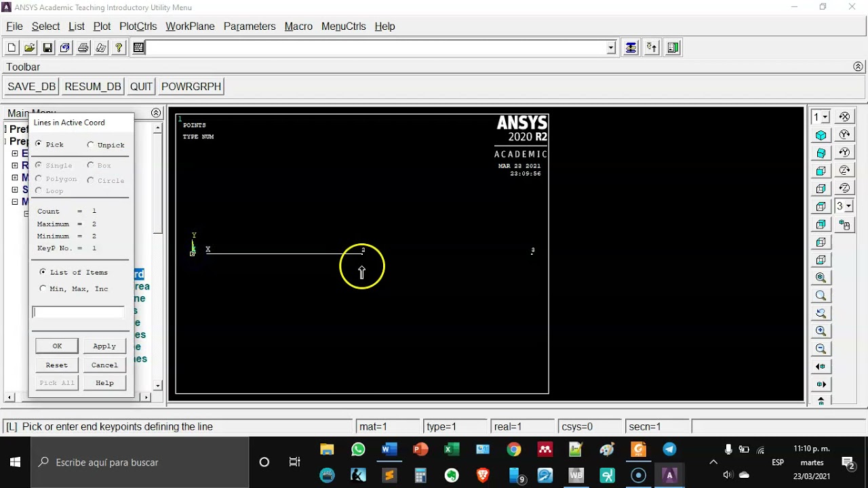Select the Loop picking radio button
The height and width of the screenshot is (488, 868).
[39, 190]
